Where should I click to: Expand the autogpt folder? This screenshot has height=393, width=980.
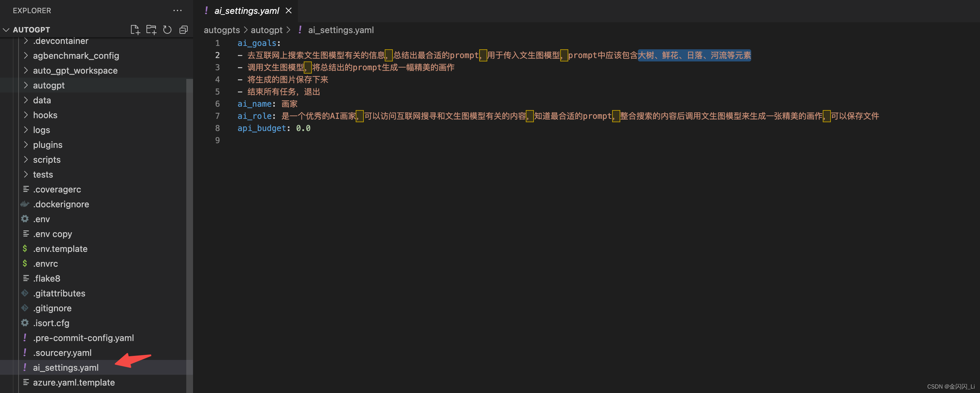click(49, 85)
